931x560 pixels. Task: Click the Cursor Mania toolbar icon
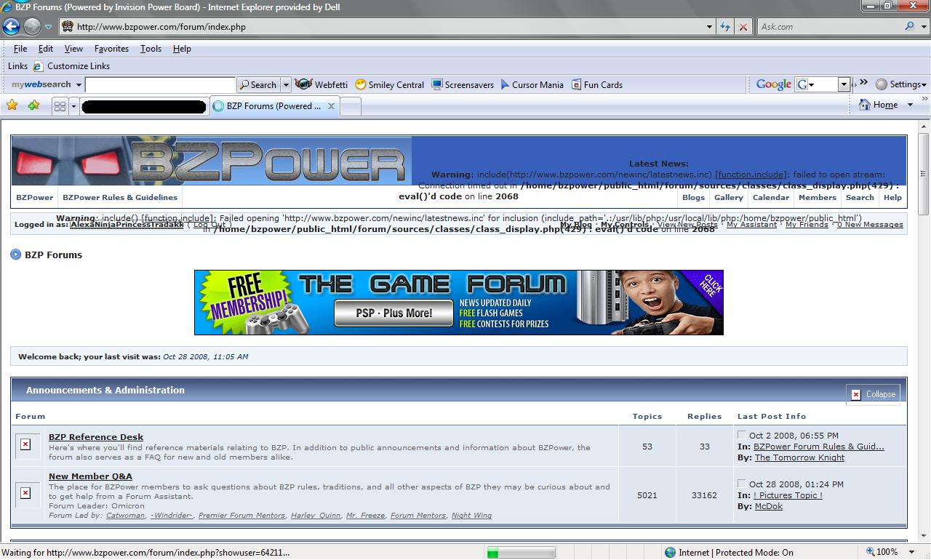pos(532,84)
